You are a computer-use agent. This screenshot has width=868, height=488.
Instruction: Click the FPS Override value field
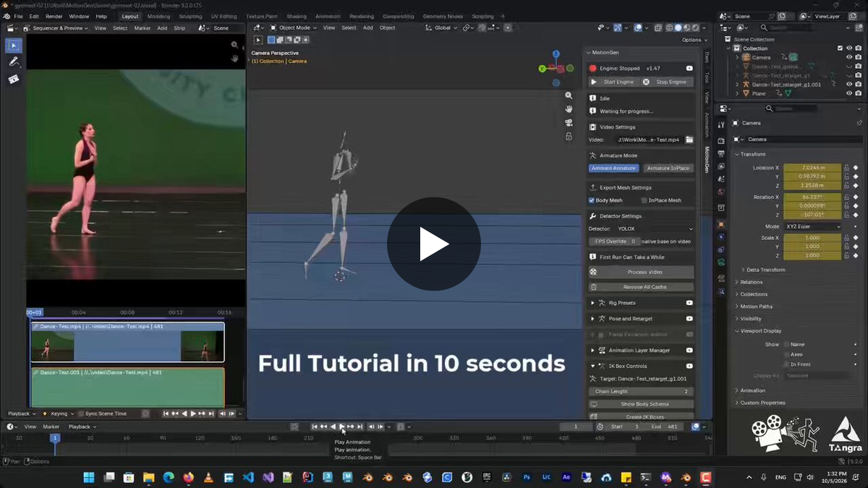[x=614, y=241]
